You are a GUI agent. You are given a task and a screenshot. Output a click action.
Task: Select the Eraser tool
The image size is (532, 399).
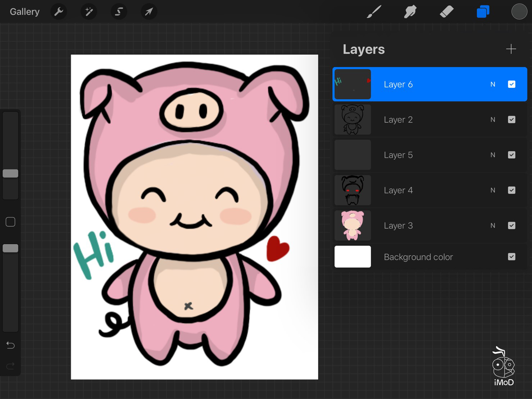[446, 12]
